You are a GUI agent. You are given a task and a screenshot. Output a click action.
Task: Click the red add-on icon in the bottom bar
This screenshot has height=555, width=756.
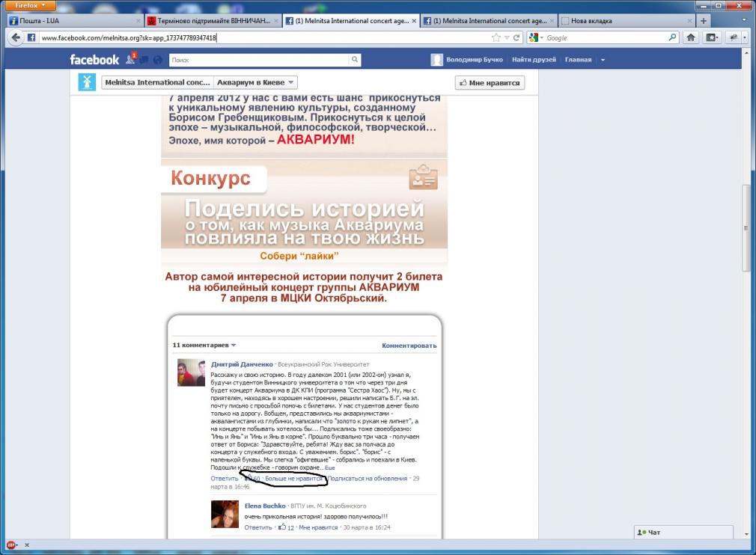pos(10,545)
